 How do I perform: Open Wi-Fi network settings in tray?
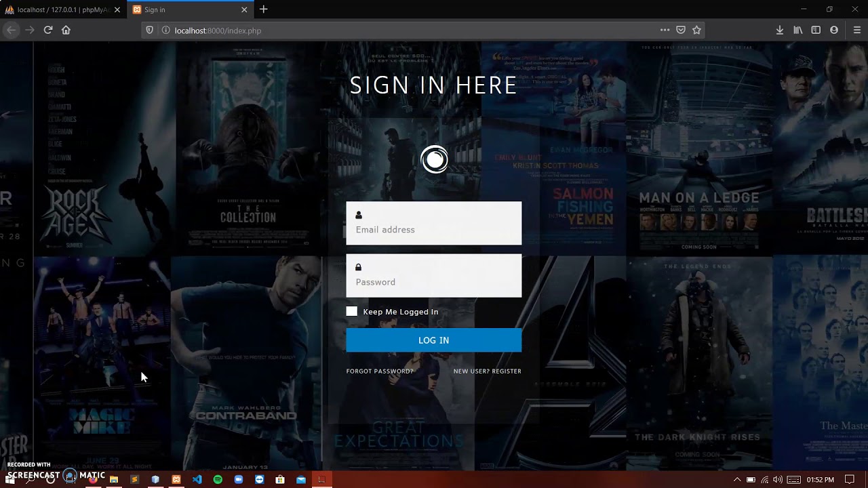point(765,480)
